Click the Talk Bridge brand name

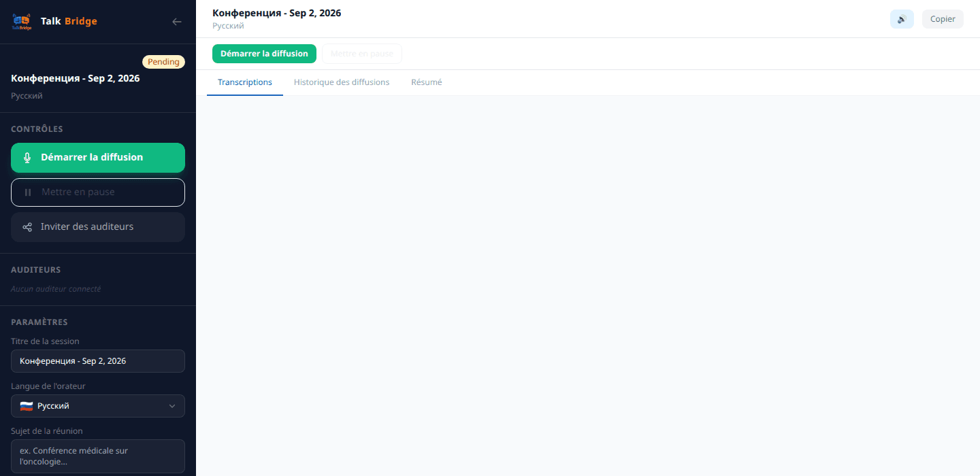click(x=69, y=21)
